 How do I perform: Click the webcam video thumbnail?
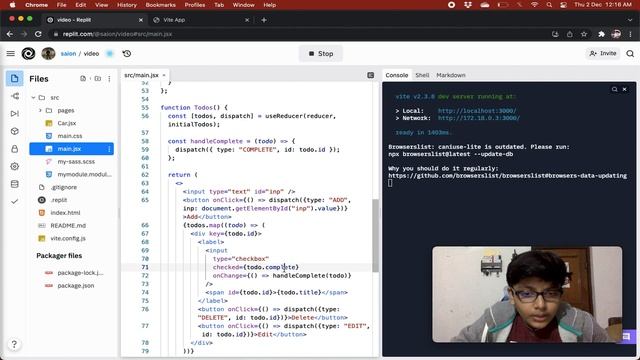527,294
